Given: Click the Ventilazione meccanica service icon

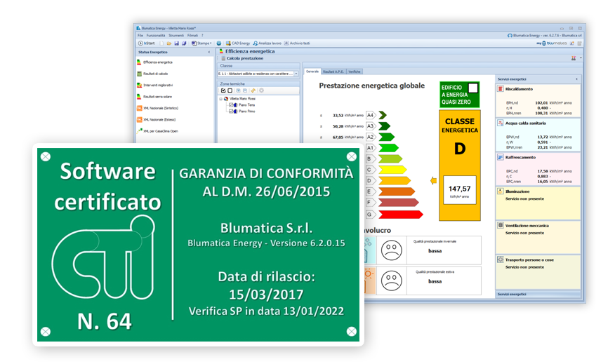Looking at the screenshot, I should click(x=501, y=225).
